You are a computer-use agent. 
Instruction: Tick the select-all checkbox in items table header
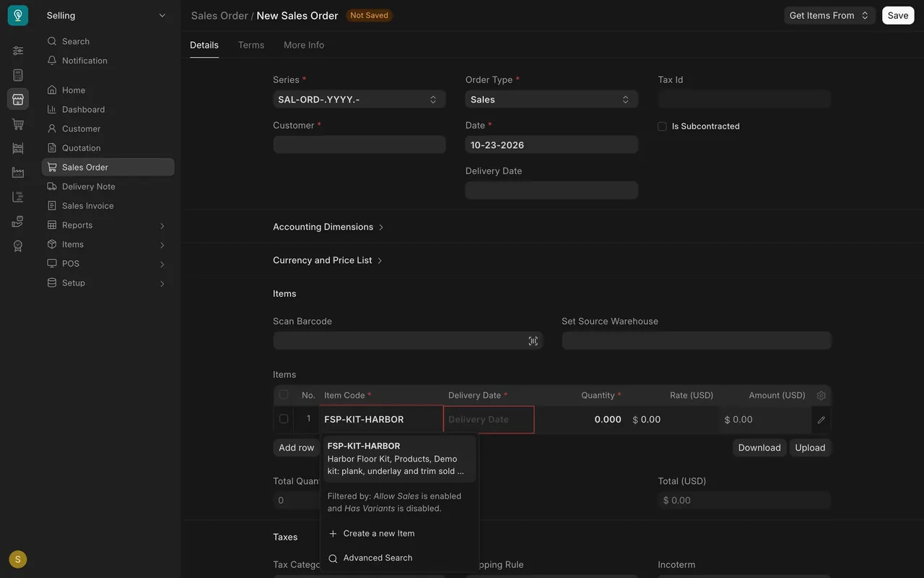[284, 394]
